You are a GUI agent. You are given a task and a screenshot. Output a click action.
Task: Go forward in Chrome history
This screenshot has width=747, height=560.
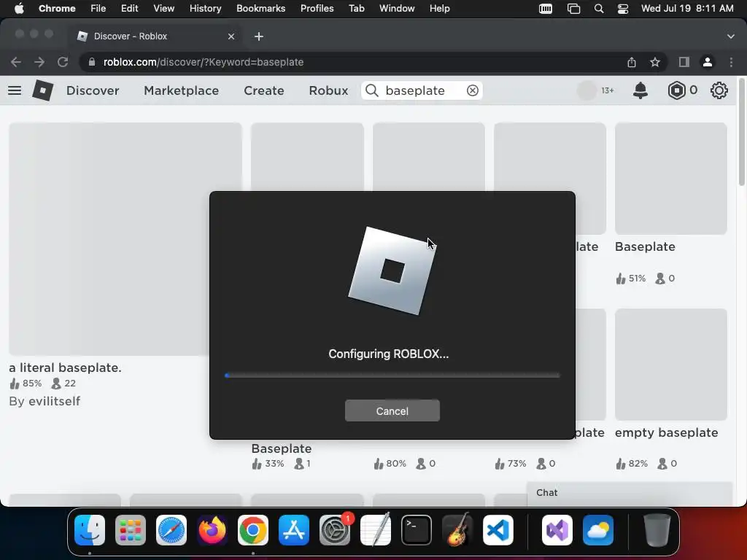click(39, 62)
